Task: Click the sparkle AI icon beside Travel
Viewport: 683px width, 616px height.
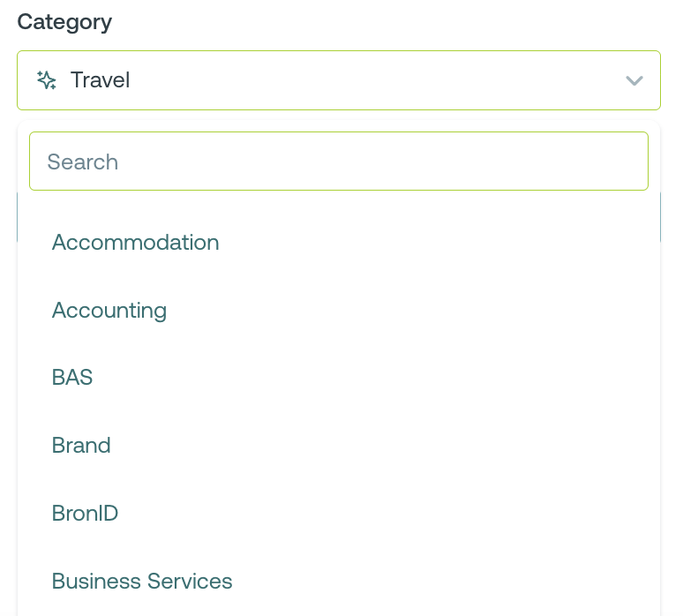Action: (x=47, y=80)
